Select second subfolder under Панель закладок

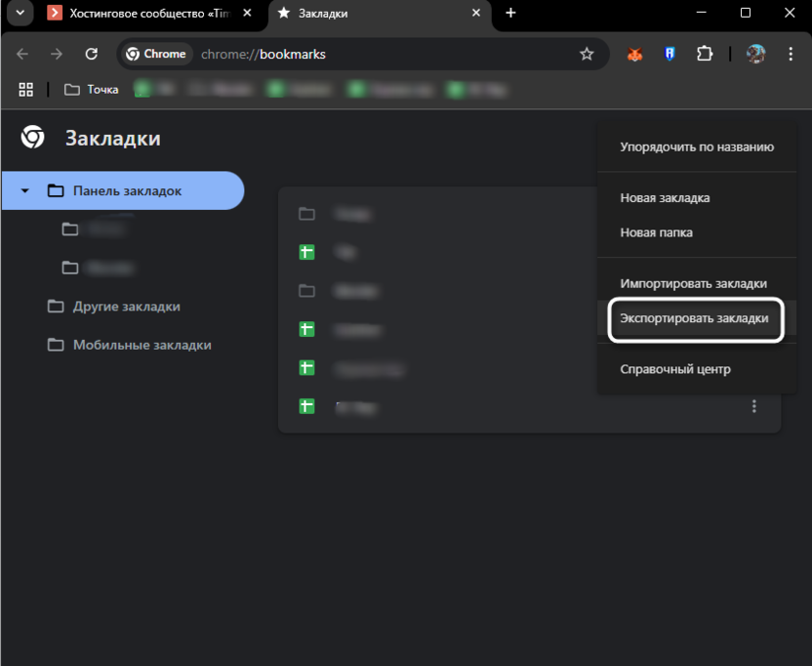99,268
